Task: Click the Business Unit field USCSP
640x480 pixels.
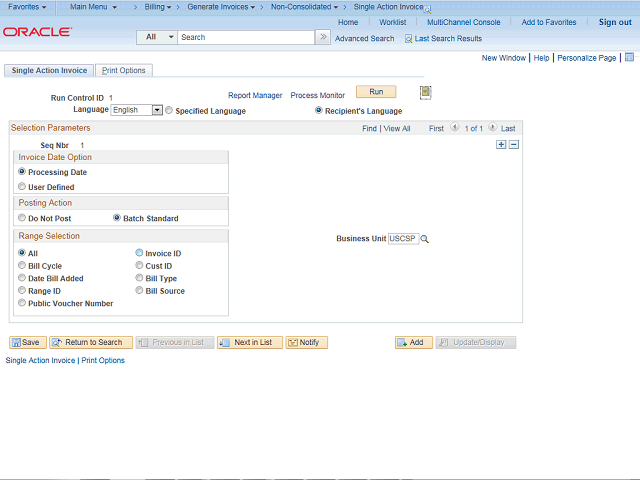Action: click(403, 238)
